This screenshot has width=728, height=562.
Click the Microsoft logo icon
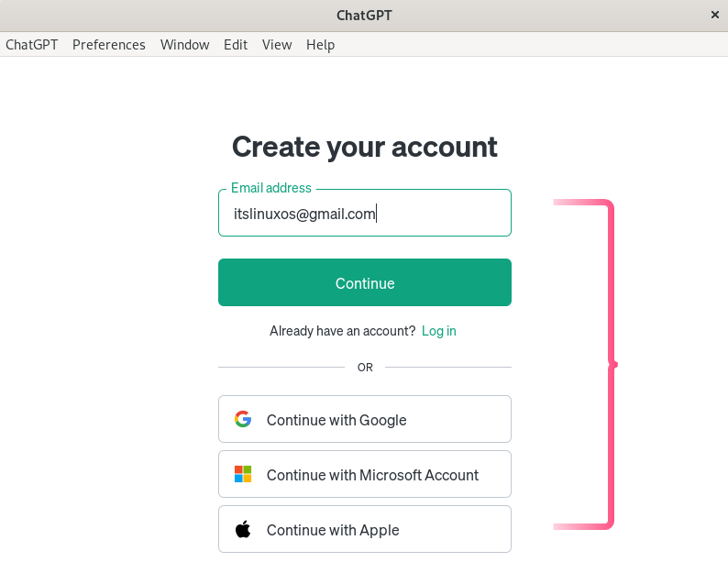pyautogui.click(x=243, y=474)
